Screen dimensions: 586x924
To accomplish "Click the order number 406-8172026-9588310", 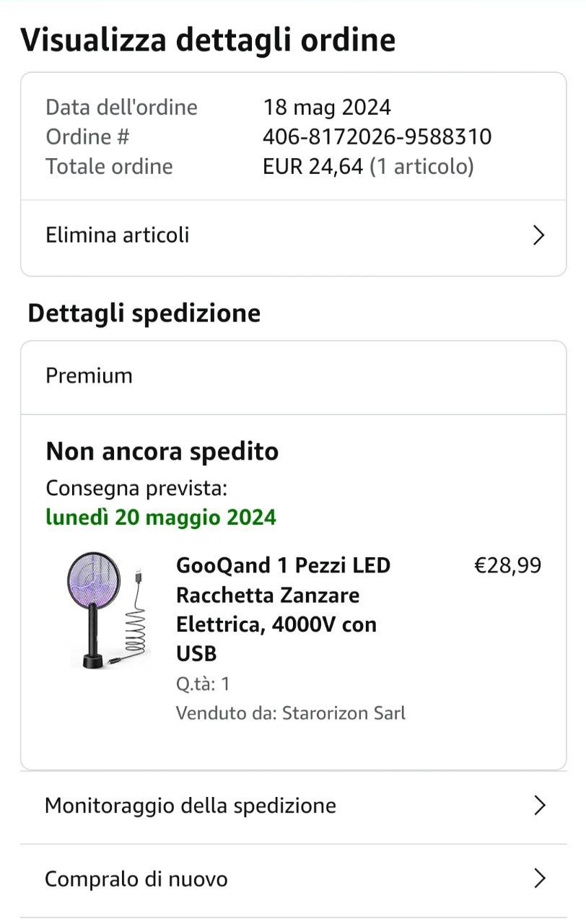I will tap(377, 136).
